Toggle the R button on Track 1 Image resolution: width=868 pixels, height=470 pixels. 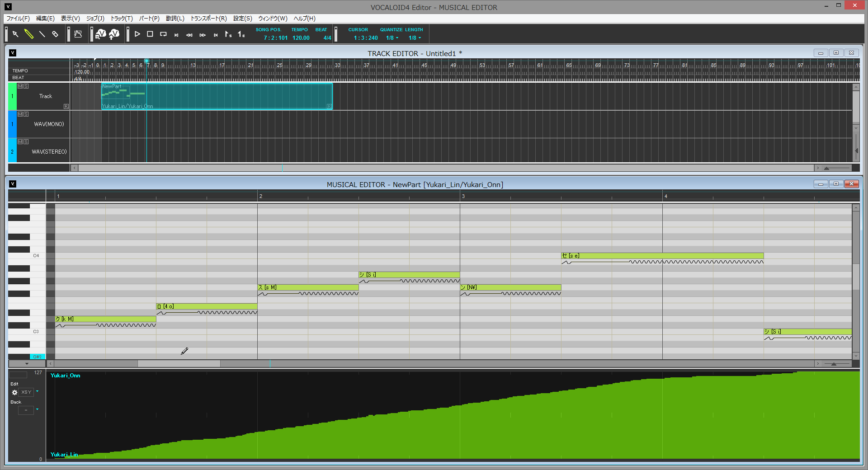[66, 107]
